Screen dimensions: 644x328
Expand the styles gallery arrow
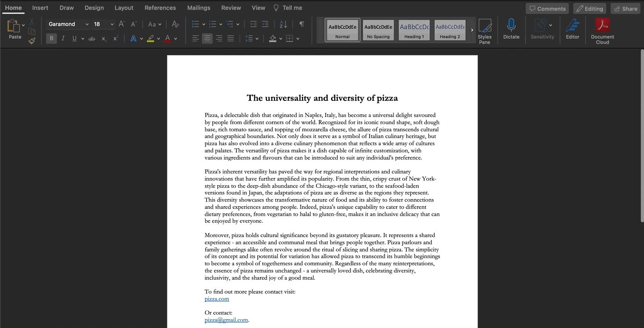click(472, 30)
